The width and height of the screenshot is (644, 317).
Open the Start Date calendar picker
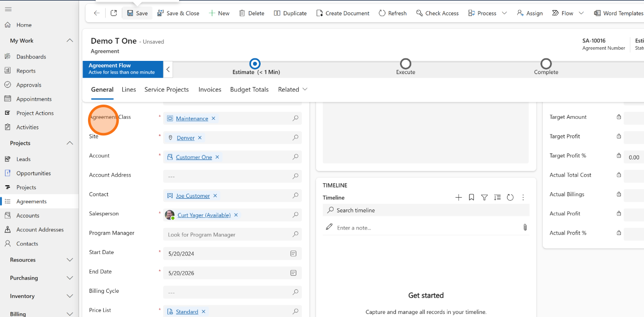point(293,254)
